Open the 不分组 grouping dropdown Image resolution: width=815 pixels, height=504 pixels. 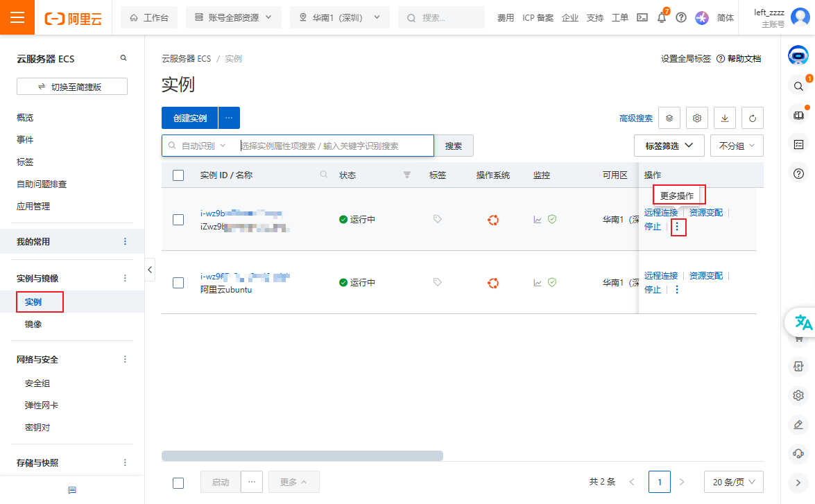[737, 146]
